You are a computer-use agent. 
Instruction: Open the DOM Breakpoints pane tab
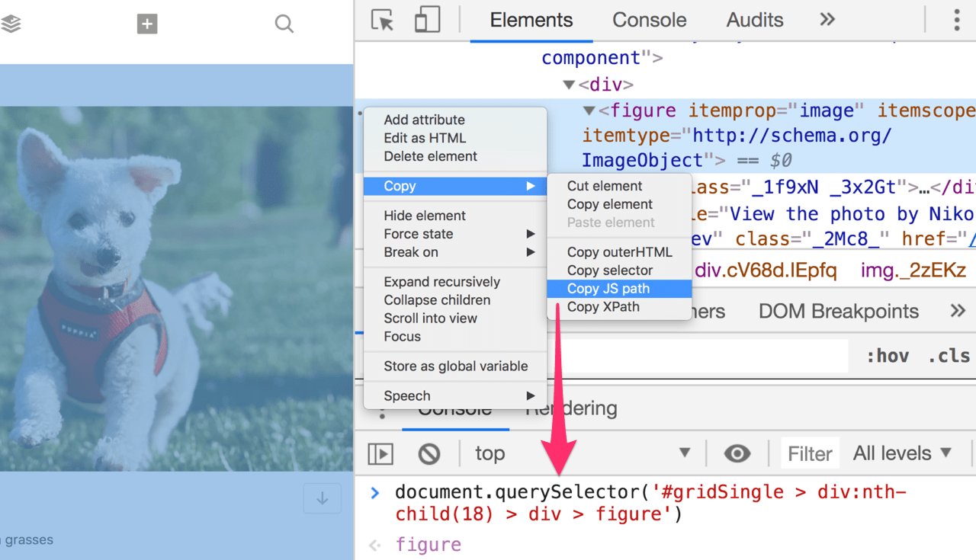click(838, 311)
